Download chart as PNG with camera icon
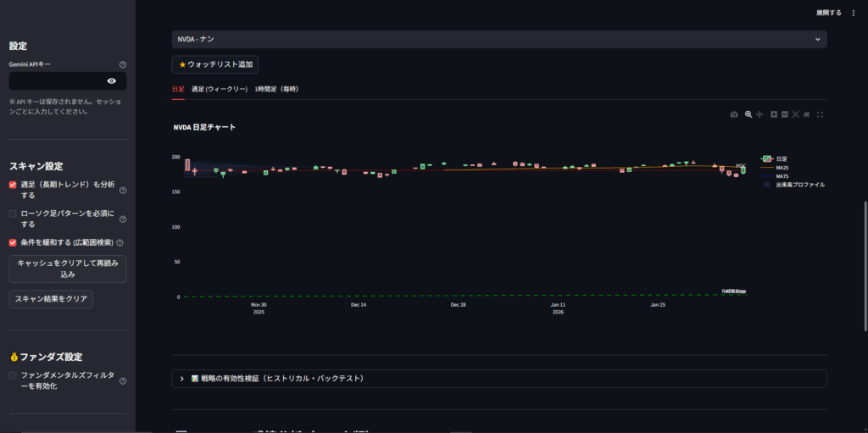The width and height of the screenshot is (868, 433). point(734,114)
